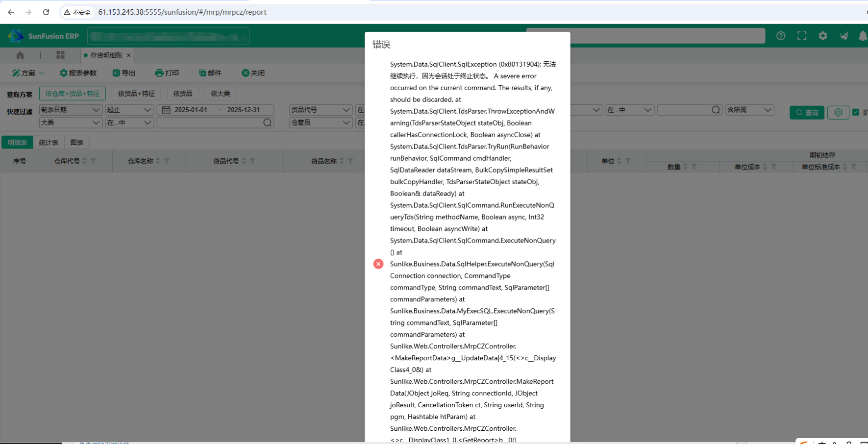Select the 依大类 query scheme option
Screen dimensions: 868x444
click(x=220, y=94)
